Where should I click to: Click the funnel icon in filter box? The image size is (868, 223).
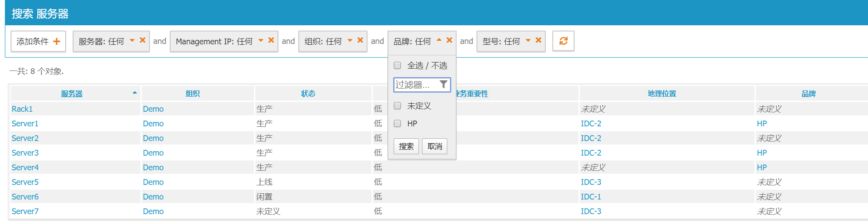443,84
